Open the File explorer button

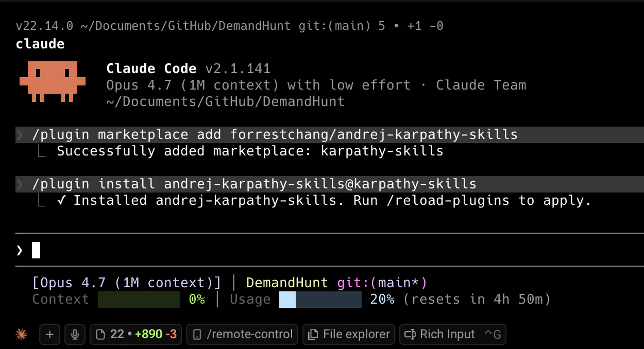click(x=349, y=334)
